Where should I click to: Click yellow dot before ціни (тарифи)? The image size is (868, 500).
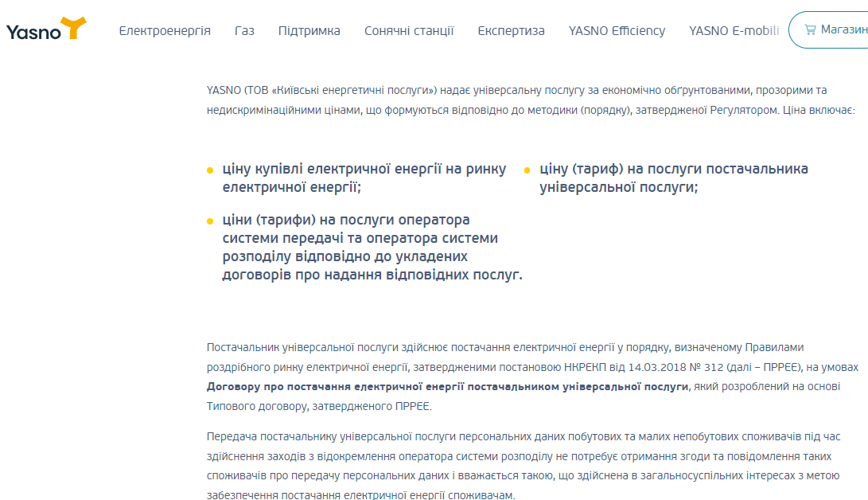210,221
